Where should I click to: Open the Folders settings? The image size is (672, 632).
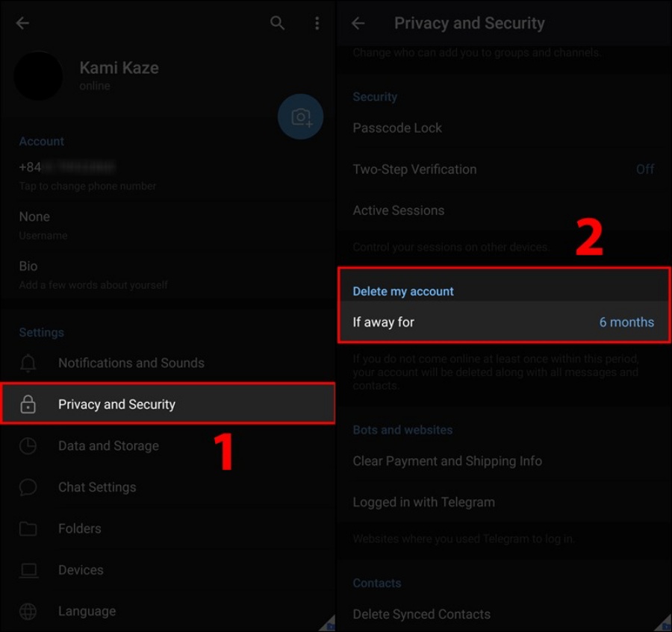[79, 528]
